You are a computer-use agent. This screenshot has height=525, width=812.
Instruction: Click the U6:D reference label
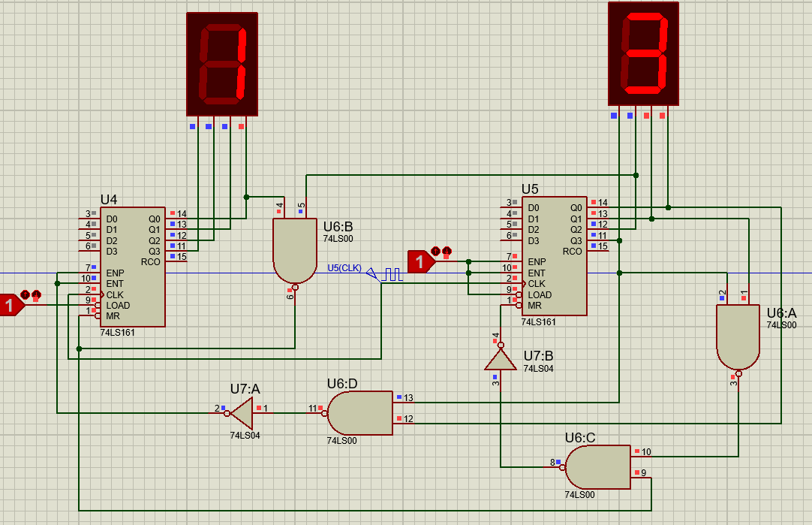coord(342,384)
